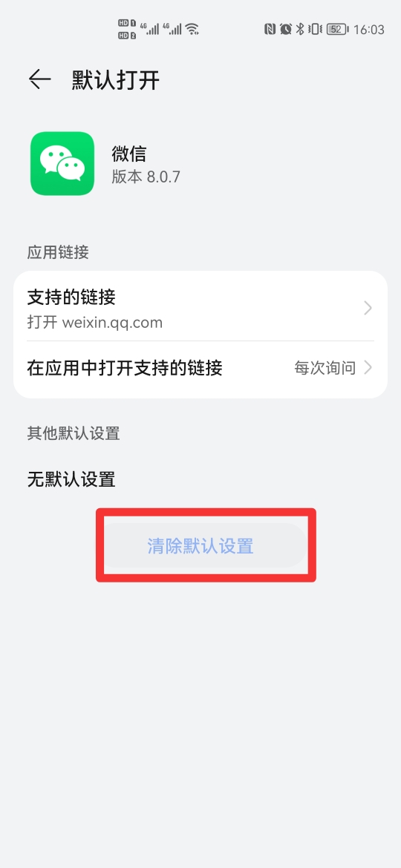The width and height of the screenshot is (401, 868).
Task: Tap the 16:03 clock in status bar
Action: coord(369,30)
